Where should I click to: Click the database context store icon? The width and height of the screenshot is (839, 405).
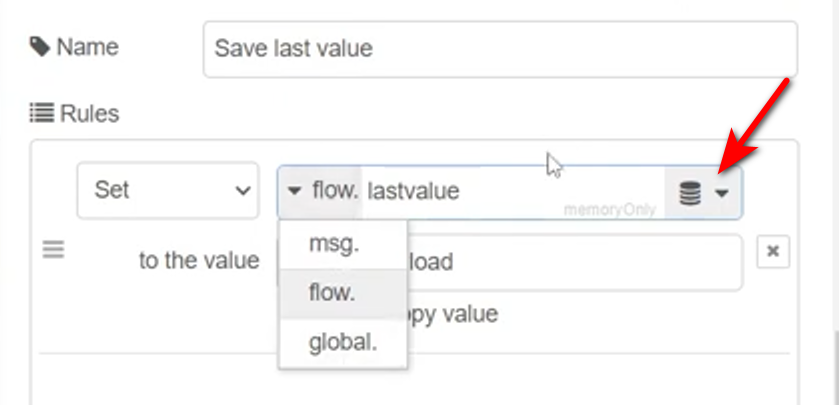[x=690, y=193]
